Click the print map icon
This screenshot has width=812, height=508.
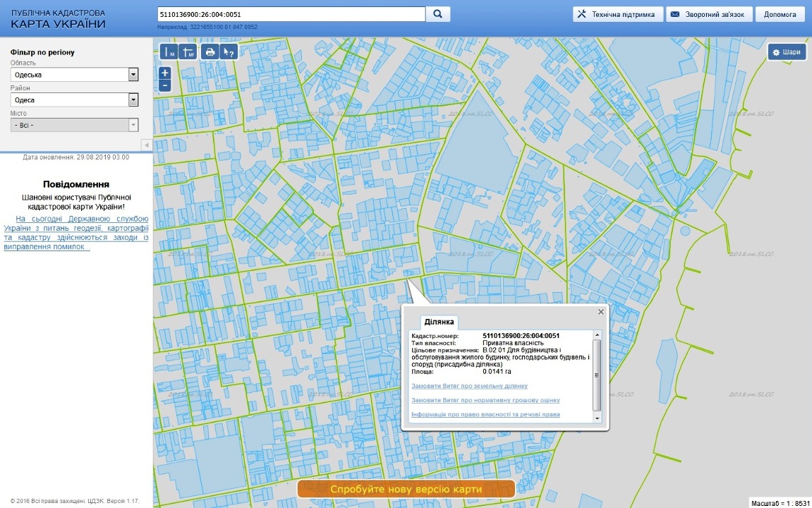(x=210, y=52)
